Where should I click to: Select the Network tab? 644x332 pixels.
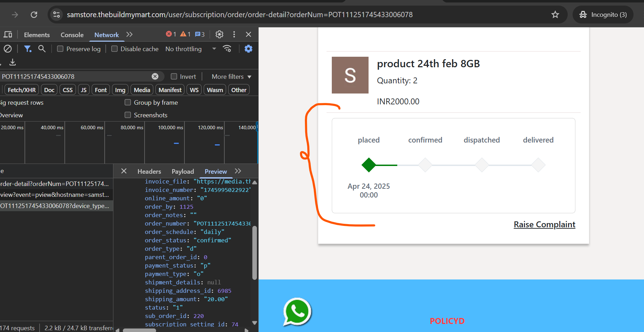pyautogui.click(x=106, y=35)
